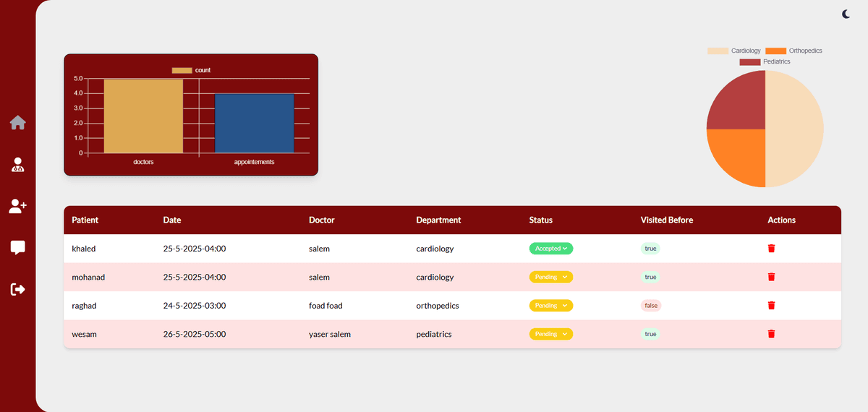Open the Home dashboard from sidebar
The image size is (868, 412).
(18, 123)
